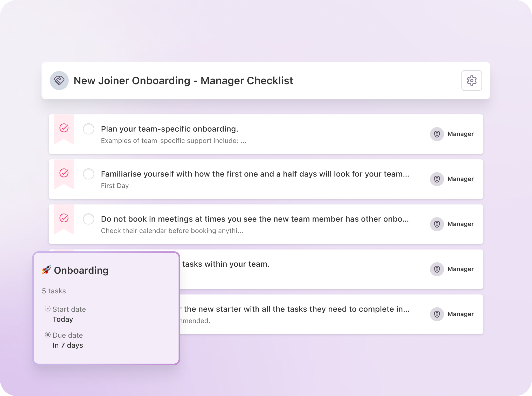Click the Due date target icon
Screen dimensions: 532x396
[47, 335]
